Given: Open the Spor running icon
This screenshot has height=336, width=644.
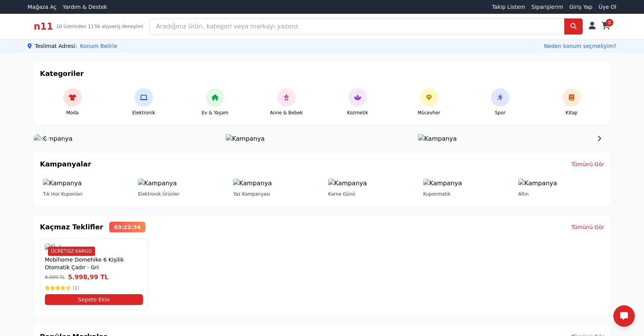Looking at the screenshot, I should coord(500,97).
